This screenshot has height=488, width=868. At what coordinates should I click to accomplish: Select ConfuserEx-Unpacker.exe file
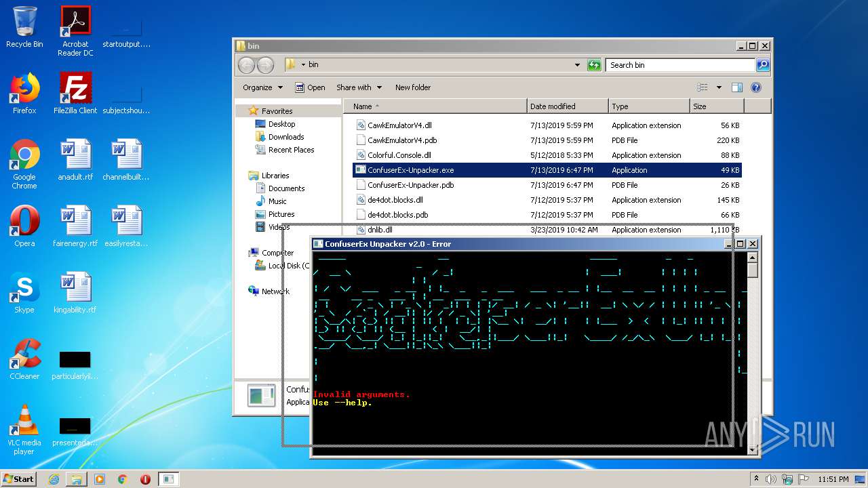[547, 170]
